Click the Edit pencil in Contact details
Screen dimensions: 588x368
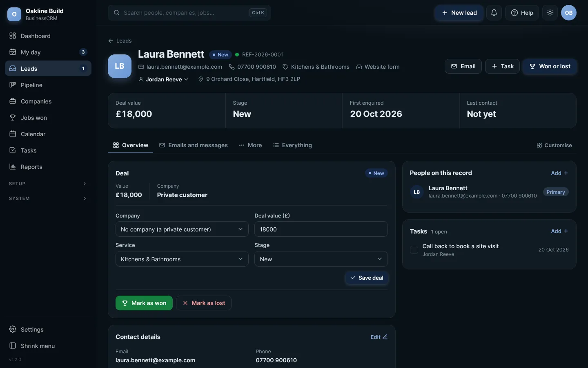pos(379,337)
